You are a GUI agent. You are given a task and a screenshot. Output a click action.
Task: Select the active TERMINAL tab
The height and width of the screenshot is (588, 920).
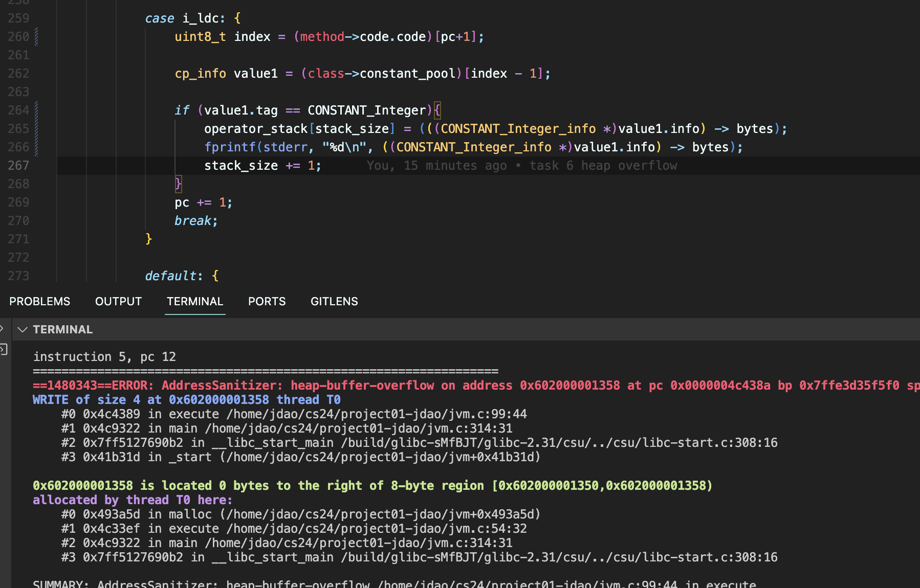195,302
